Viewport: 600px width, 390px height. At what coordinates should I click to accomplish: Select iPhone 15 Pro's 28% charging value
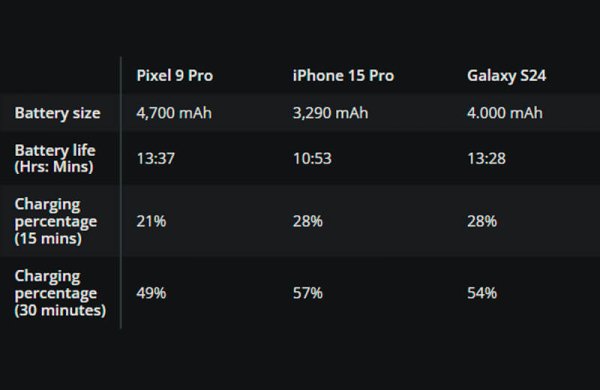308,221
